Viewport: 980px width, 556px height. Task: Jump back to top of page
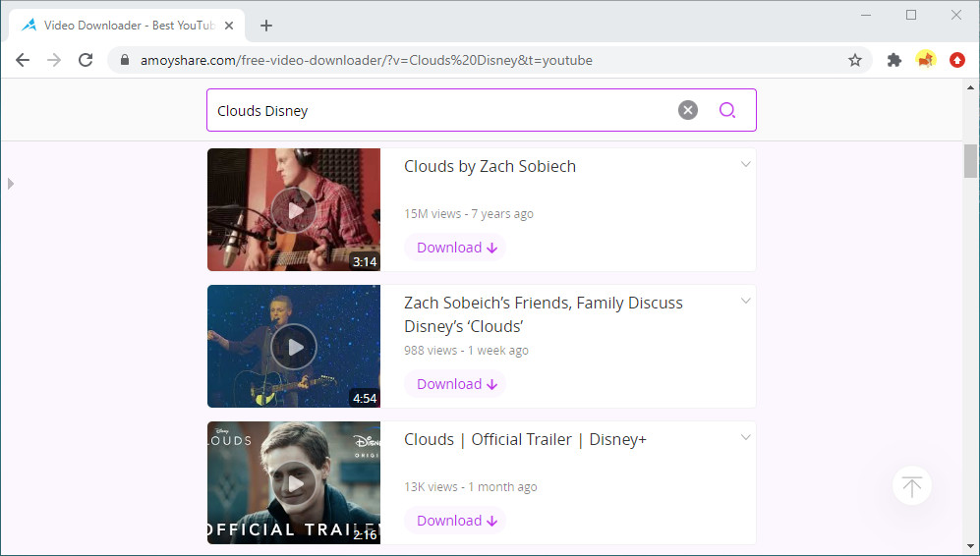point(912,485)
